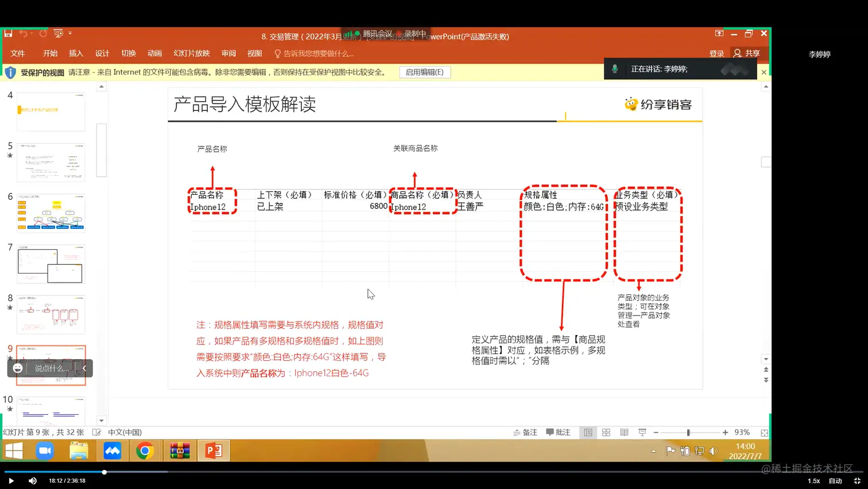868x489 pixels.
Task: Open Google Chrome from the taskbar
Action: (145, 451)
